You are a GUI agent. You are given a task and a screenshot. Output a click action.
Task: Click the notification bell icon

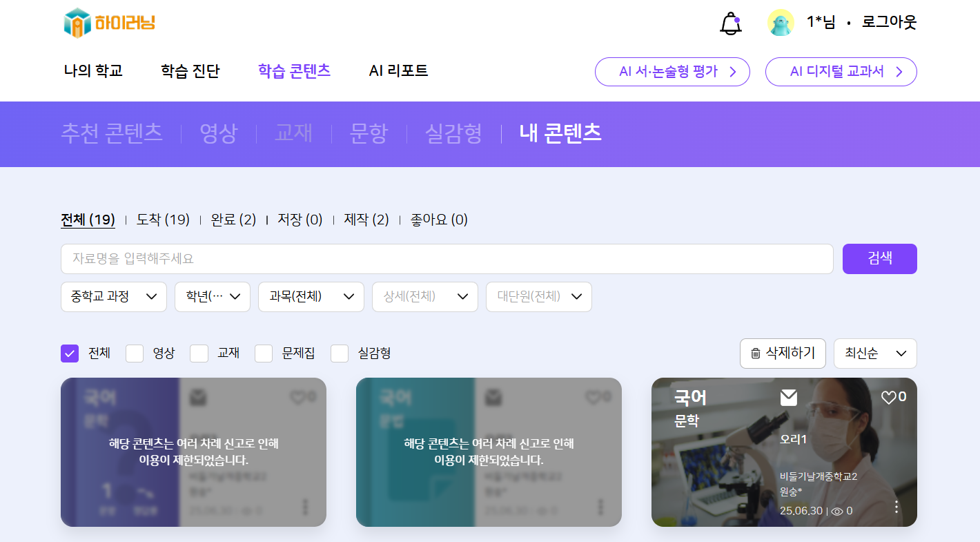pyautogui.click(x=730, y=23)
